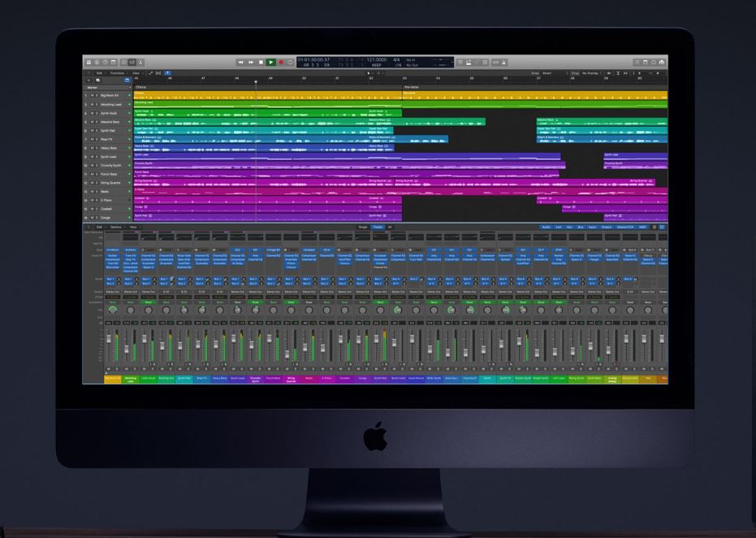Toggle the Aux filter button in the Mixer
756x538 pixels.
coord(569,227)
